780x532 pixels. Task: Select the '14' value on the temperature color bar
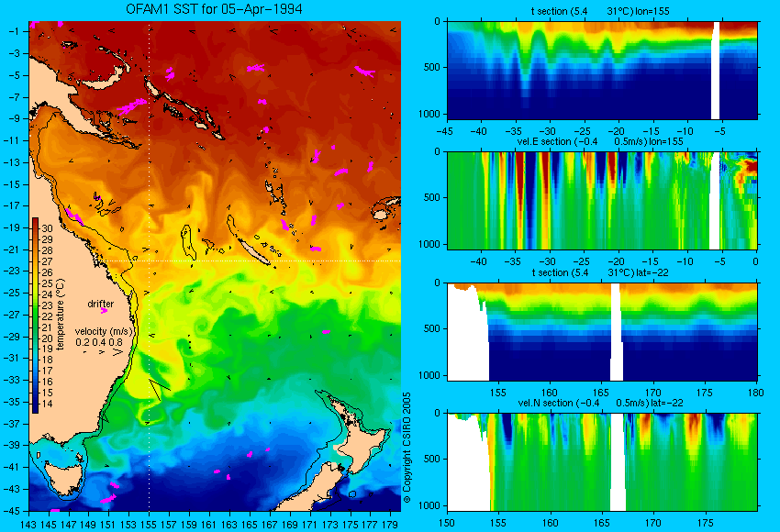click(x=47, y=404)
